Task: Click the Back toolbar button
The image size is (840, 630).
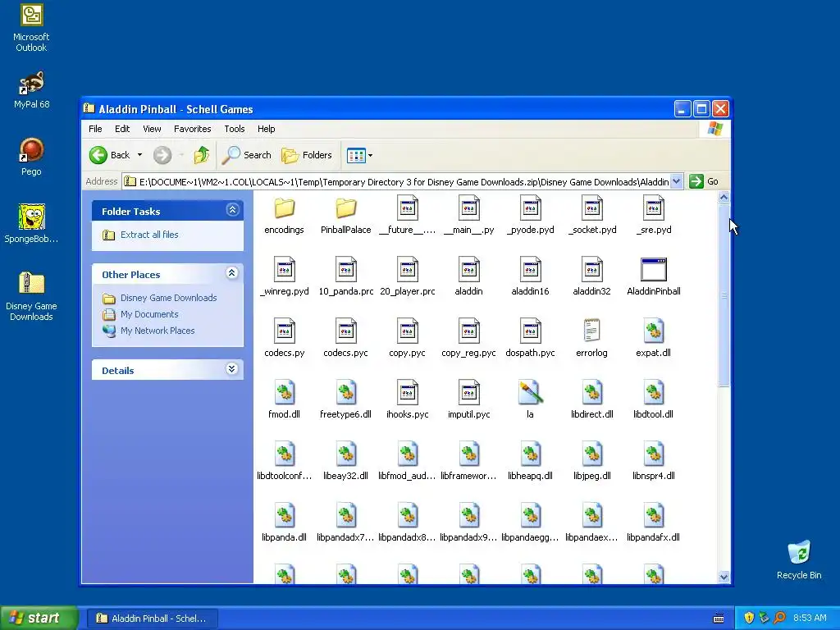Action: [x=110, y=155]
